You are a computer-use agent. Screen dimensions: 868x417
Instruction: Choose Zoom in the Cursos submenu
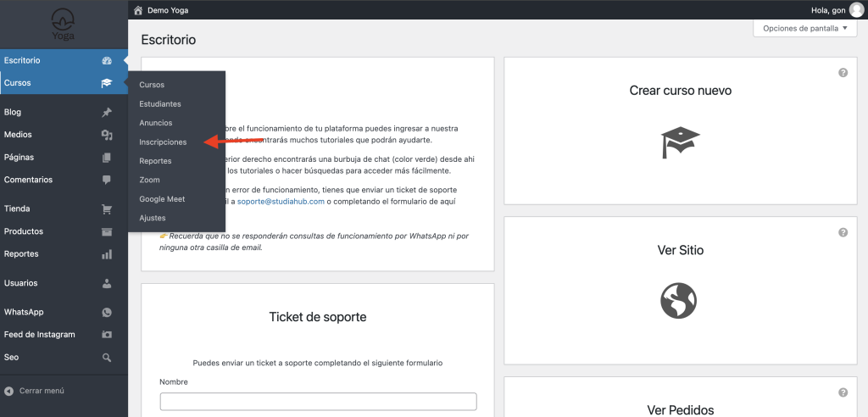tap(149, 180)
